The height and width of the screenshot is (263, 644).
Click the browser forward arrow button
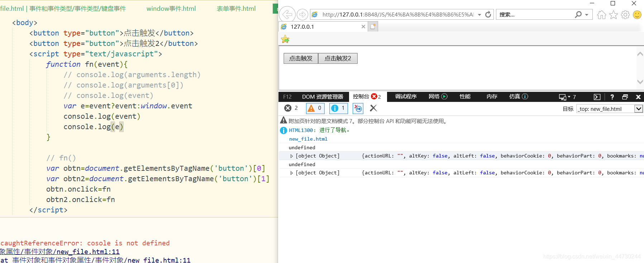[x=303, y=14]
